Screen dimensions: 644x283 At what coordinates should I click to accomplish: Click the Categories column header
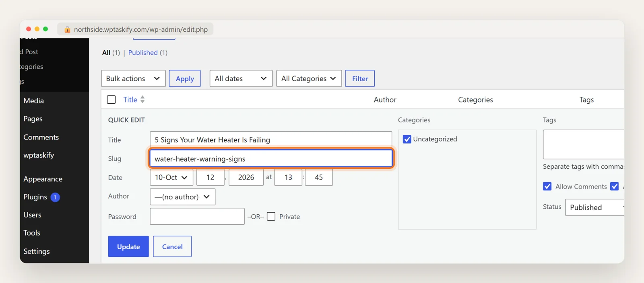(x=475, y=100)
